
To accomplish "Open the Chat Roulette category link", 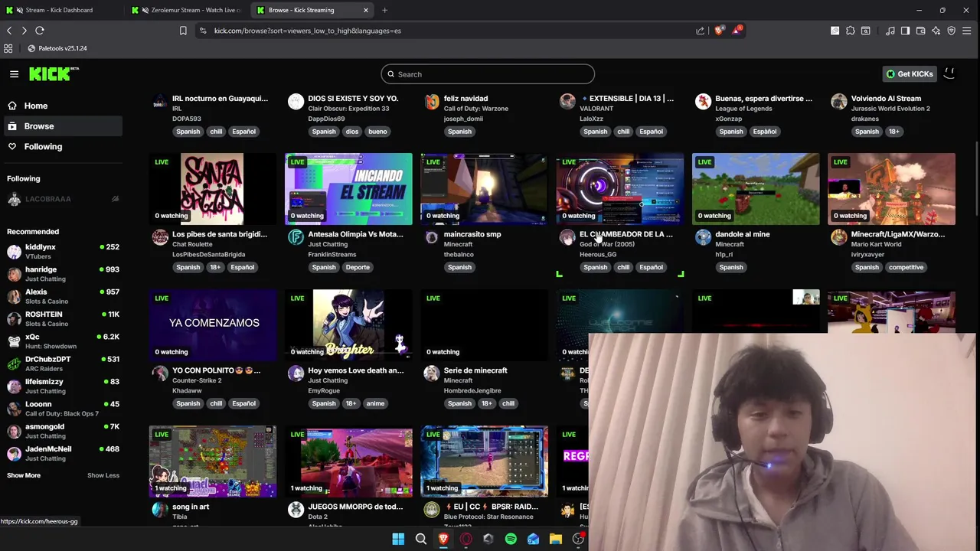I will (193, 244).
